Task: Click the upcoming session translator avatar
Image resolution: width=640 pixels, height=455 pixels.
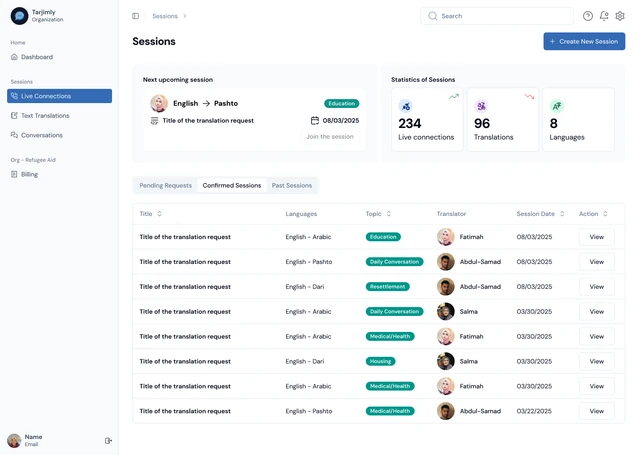Action: click(x=159, y=103)
